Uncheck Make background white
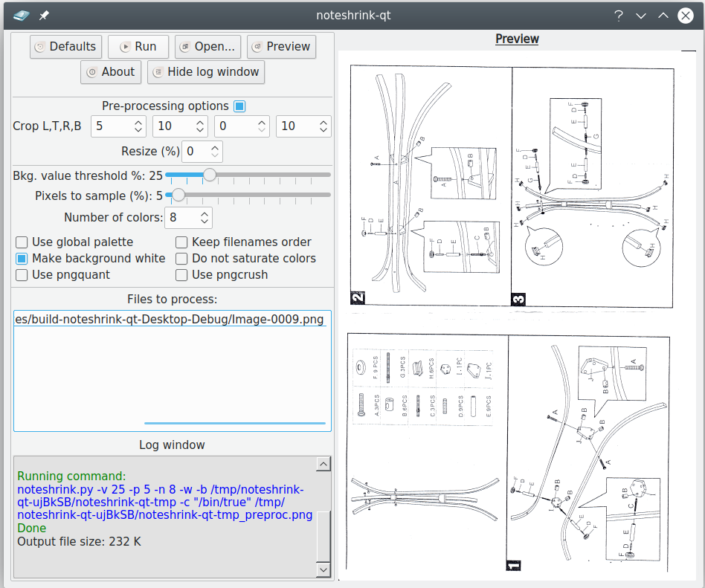The image size is (705, 588). click(x=22, y=259)
